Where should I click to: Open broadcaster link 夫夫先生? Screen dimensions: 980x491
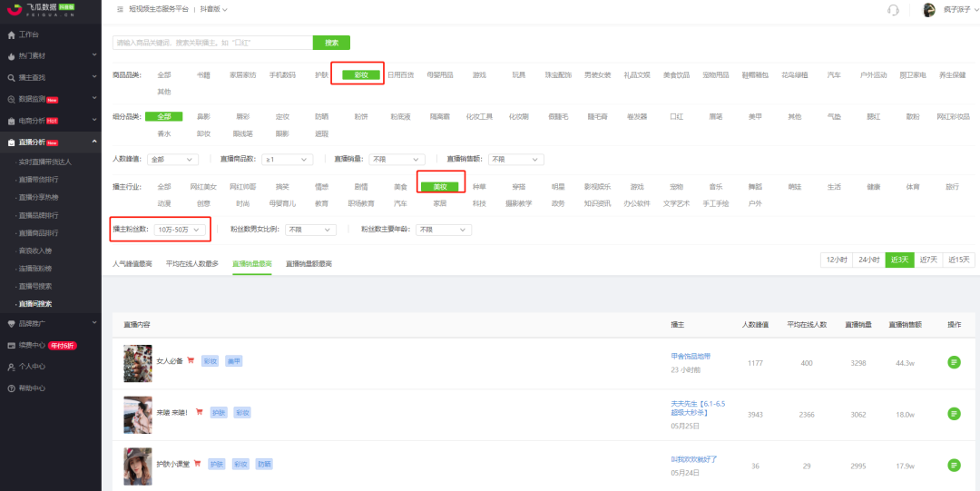coord(698,408)
